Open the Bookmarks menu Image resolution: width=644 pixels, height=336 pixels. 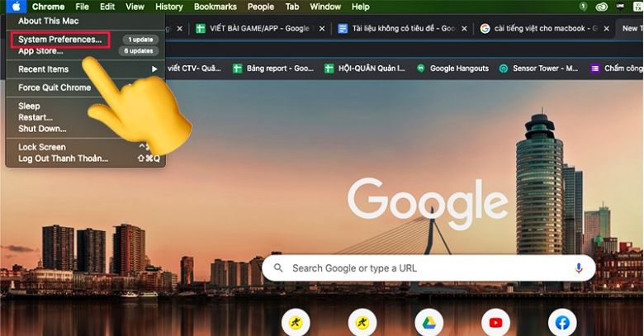tap(215, 7)
